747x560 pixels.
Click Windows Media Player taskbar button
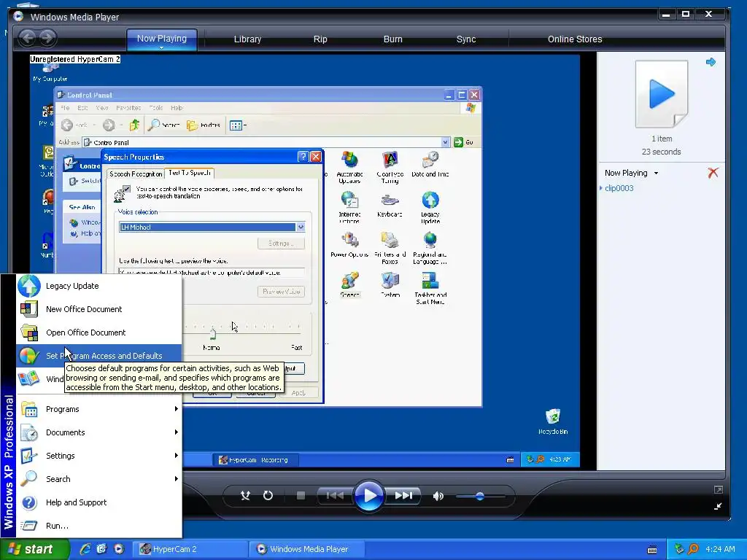[307, 549]
